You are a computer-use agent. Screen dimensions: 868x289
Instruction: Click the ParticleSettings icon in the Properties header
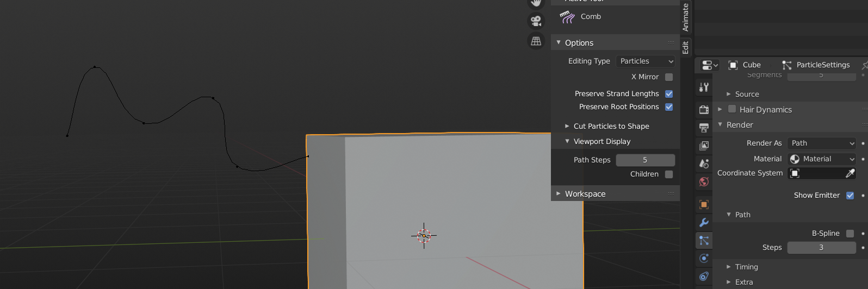click(x=787, y=65)
